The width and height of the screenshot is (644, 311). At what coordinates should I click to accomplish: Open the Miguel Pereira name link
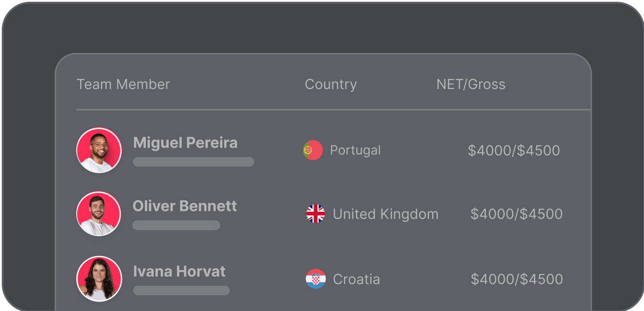tap(185, 142)
